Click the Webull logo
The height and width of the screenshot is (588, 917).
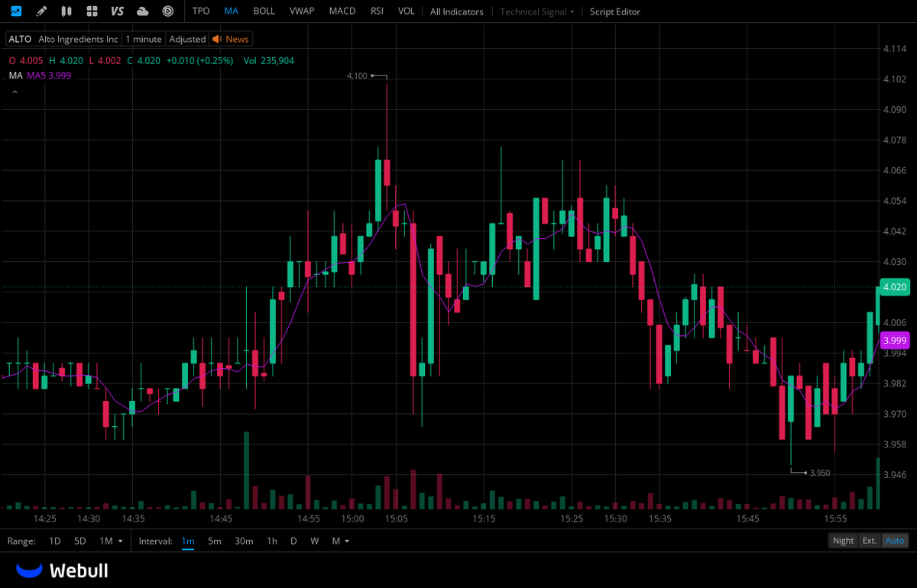click(x=62, y=570)
